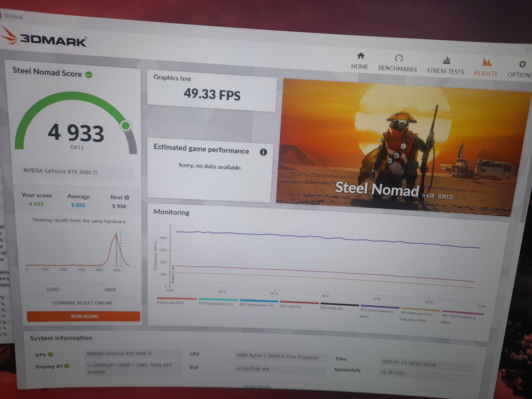Open the Benchmarks gauge icon
532x399 pixels.
coord(398,58)
